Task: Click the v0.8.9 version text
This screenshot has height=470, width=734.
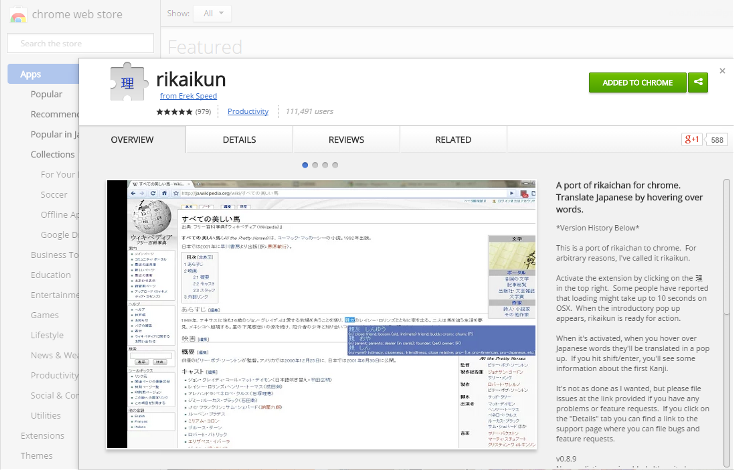Action: 566,459
